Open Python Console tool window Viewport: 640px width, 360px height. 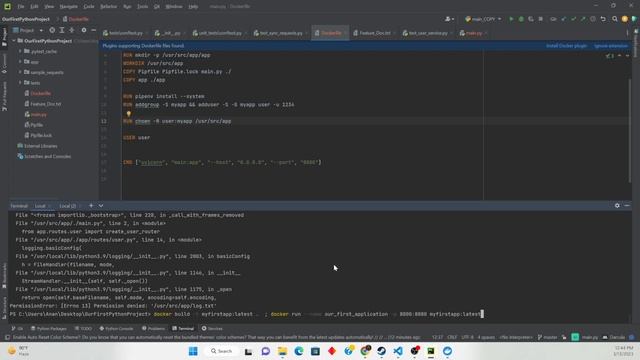click(116, 329)
